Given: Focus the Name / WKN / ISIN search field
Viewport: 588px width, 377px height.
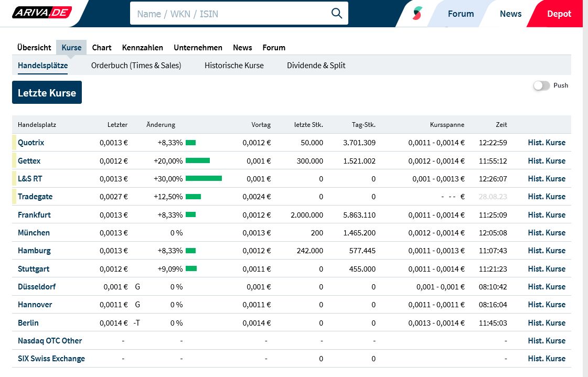Looking at the screenshot, I should [231, 14].
